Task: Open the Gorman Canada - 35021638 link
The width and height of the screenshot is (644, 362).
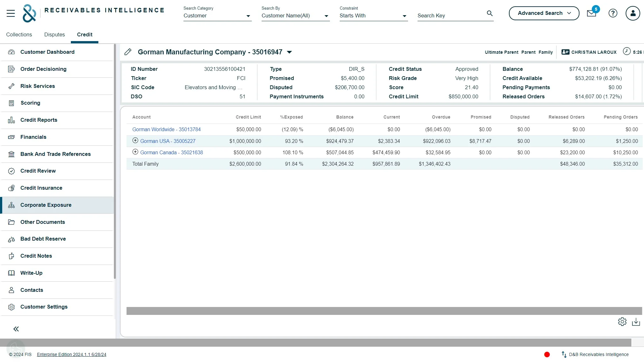Action: coord(171,152)
